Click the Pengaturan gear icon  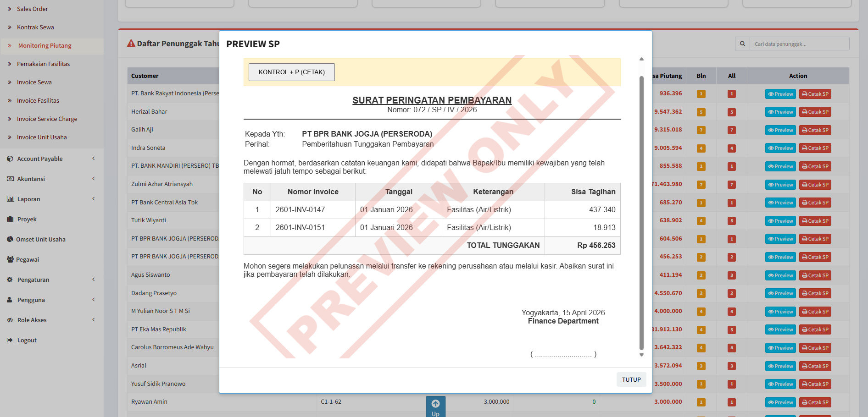pyautogui.click(x=10, y=280)
